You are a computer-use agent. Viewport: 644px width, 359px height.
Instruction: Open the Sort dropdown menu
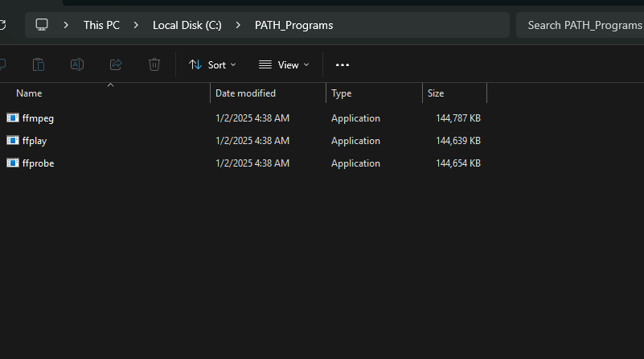(x=212, y=64)
